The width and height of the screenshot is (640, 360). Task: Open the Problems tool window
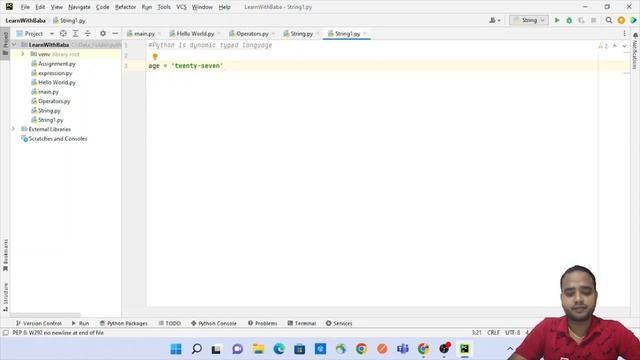262,323
